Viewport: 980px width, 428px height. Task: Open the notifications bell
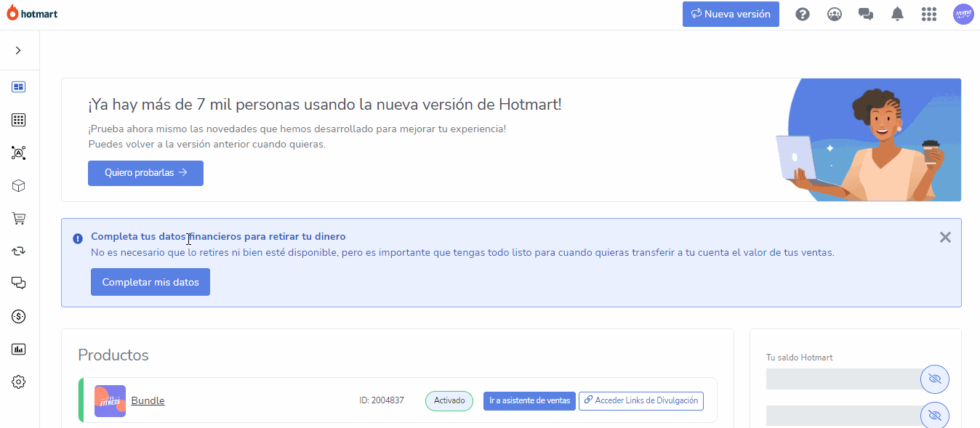pyautogui.click(x=897, y=14)
